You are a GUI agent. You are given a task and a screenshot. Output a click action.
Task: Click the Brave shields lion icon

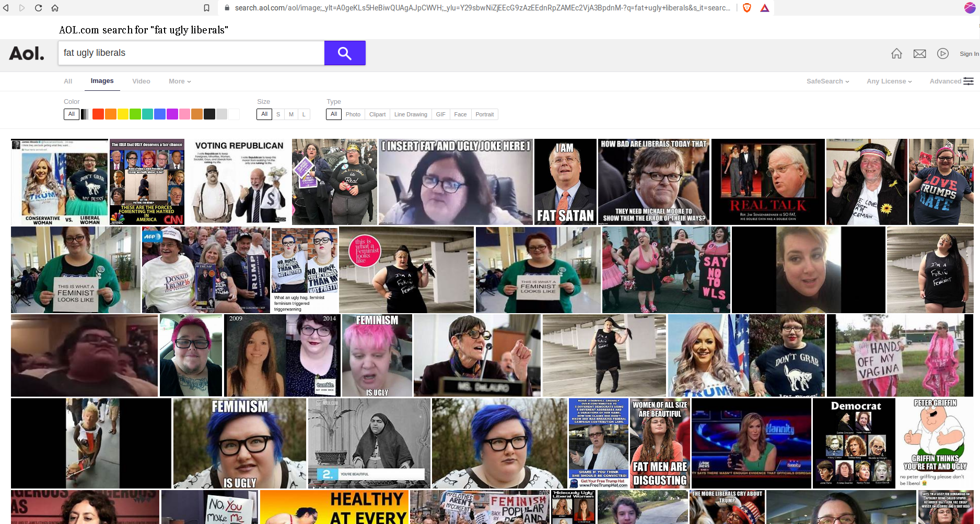coord(747,8)
